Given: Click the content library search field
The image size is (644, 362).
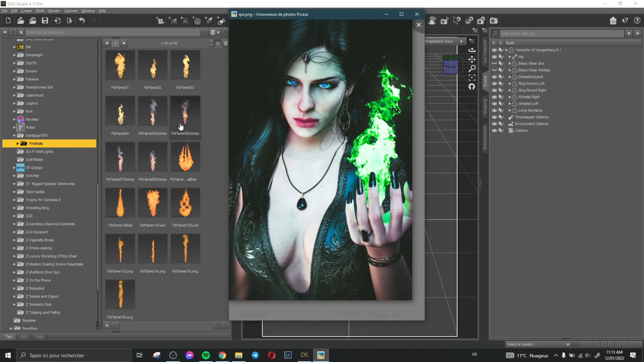Looking at the screenshot, I should point(113,32).
